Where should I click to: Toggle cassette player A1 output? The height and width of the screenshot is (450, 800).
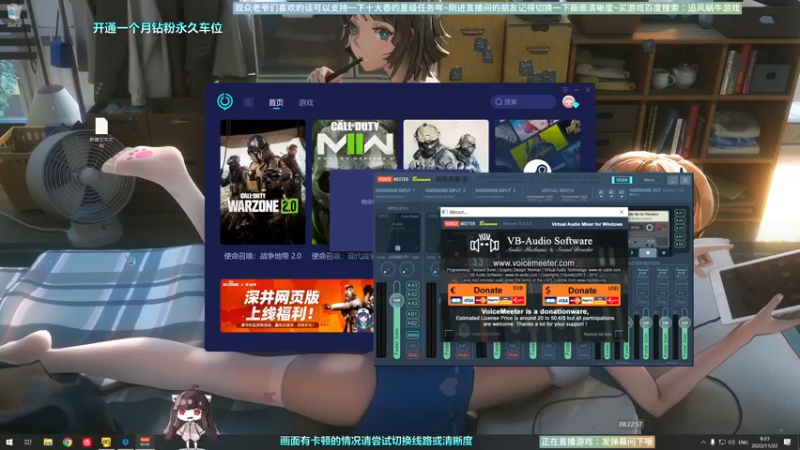pos(680,213)
